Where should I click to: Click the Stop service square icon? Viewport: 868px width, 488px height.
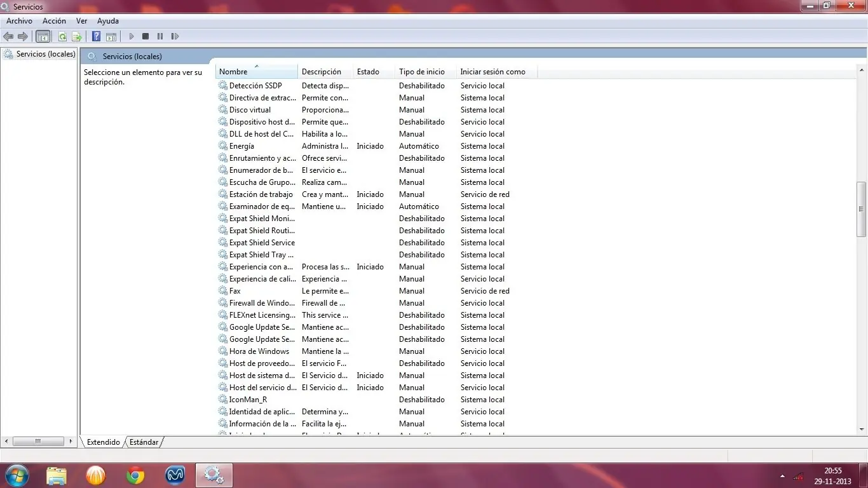pos(146,36)
